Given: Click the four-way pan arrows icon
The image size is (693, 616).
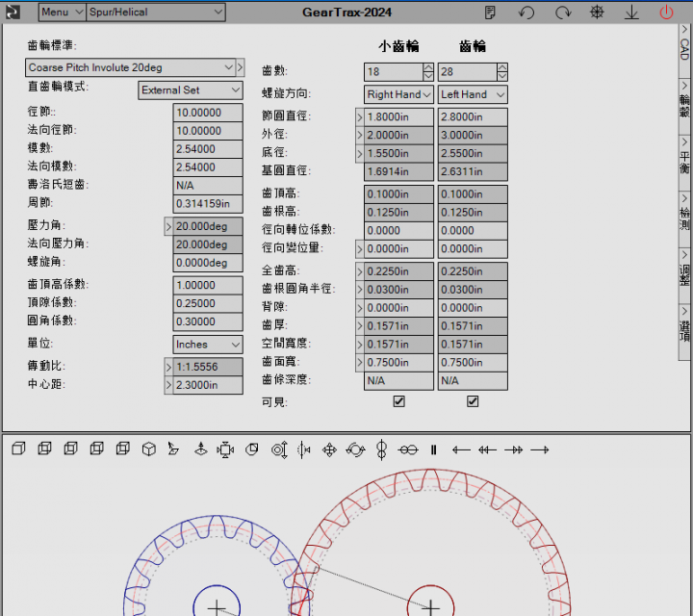Looking at the screenshot, I should [329, 449].
